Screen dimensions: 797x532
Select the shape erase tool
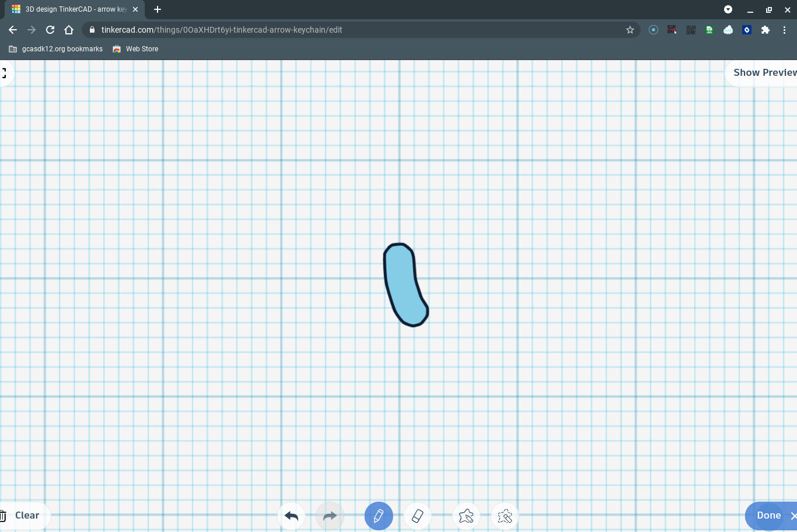(505, 516)
